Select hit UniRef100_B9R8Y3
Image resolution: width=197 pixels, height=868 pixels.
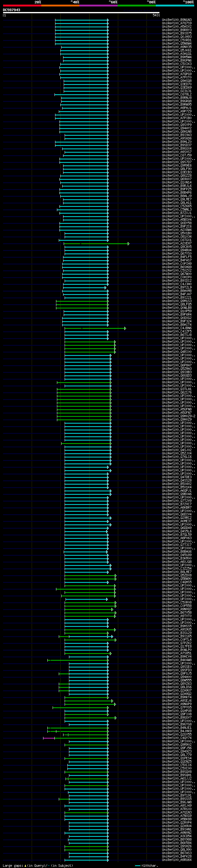tap(177, 30)
